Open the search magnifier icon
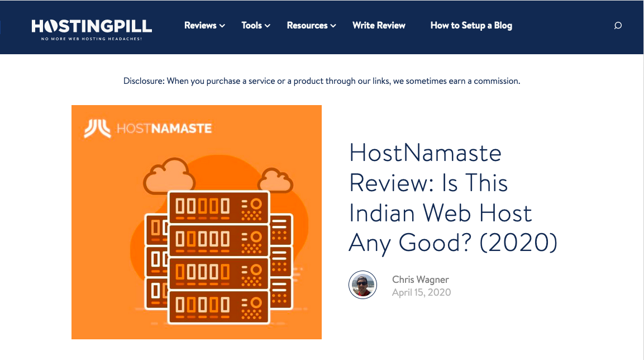This screenshot has width=644, height=360. coord(618,26)
